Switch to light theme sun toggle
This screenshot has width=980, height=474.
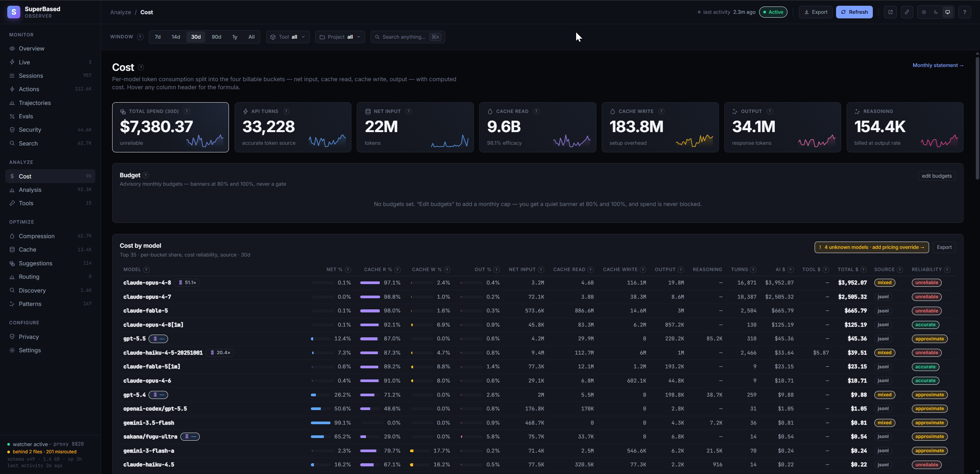(924, 12)
